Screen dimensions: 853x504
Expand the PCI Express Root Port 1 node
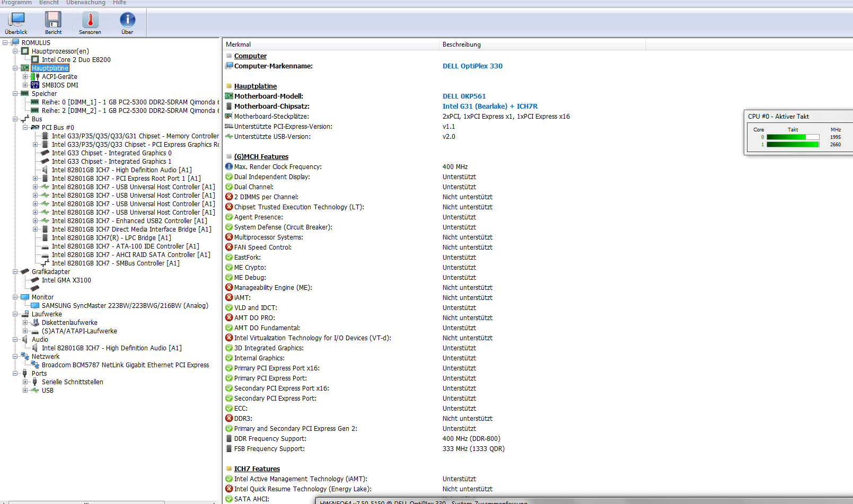click(x=36, y=178)
